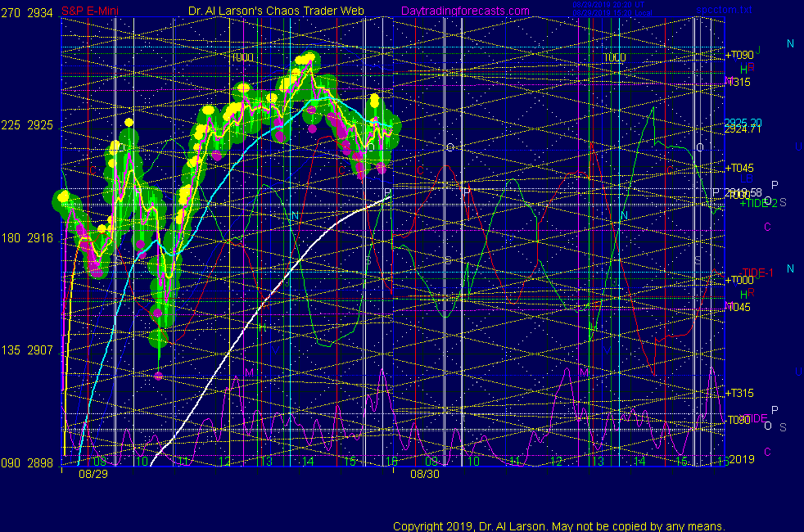The height and width of the screenshot is (532, 804).
Task: Click the 135 2907 y-axis label
Action: click(x=27, y=350)
